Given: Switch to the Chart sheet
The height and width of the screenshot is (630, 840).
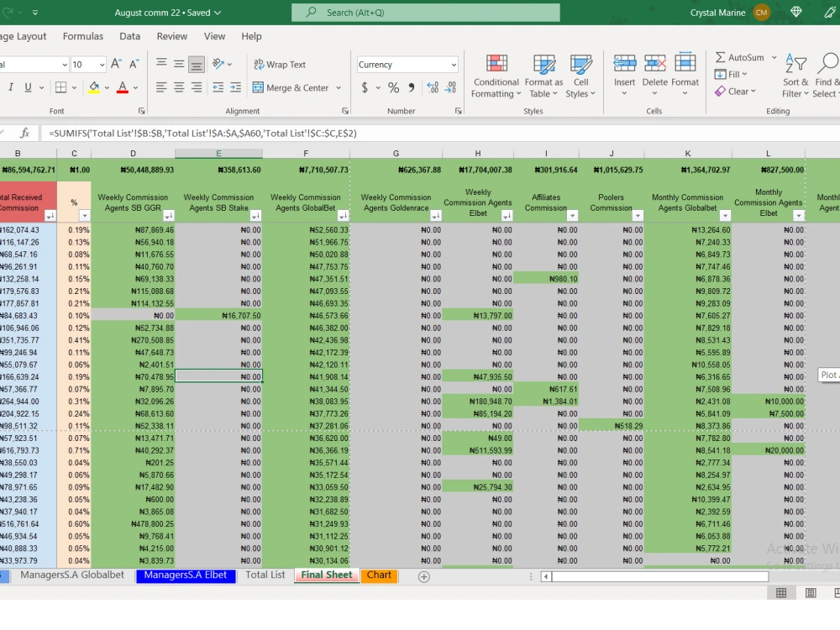Looking at the screenshot, I should click(379, 575).
